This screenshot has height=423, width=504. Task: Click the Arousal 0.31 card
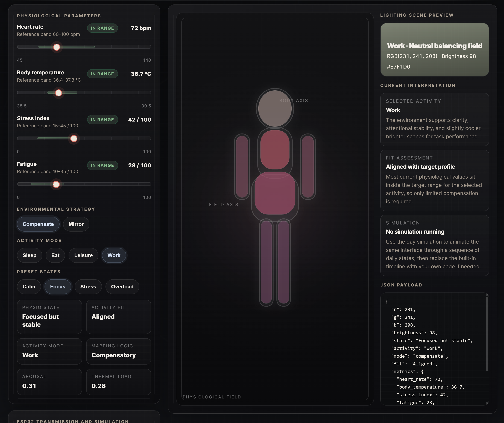tap(49, 382)
